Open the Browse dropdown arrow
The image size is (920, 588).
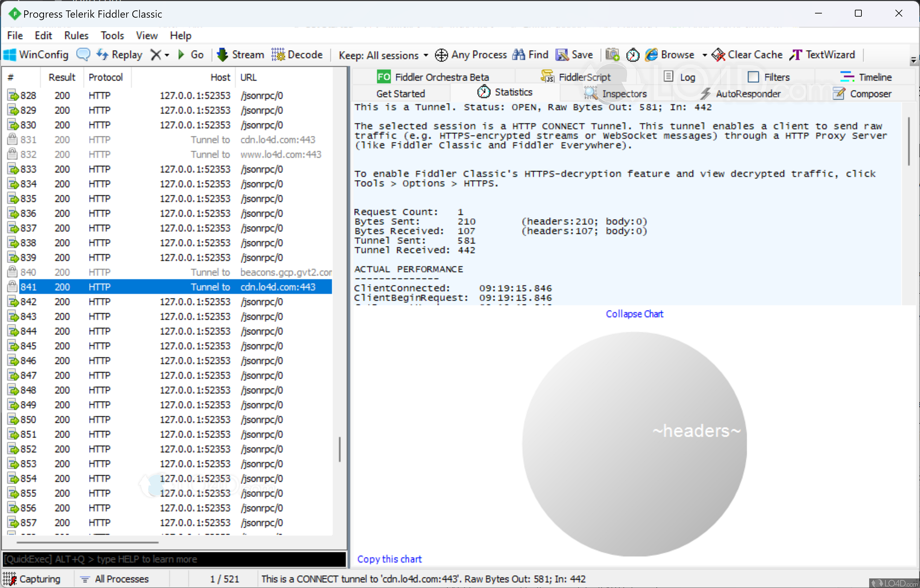pos(704,55)
